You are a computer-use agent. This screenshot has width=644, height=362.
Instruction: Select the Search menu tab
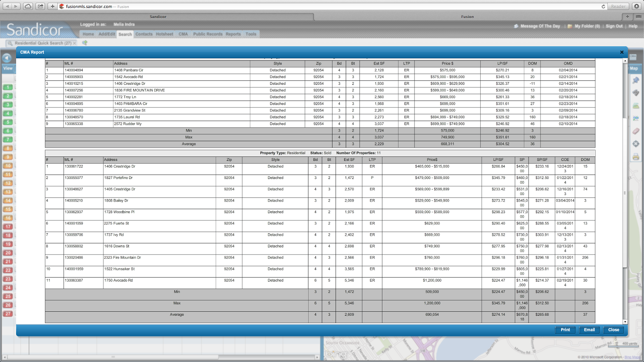125,34
